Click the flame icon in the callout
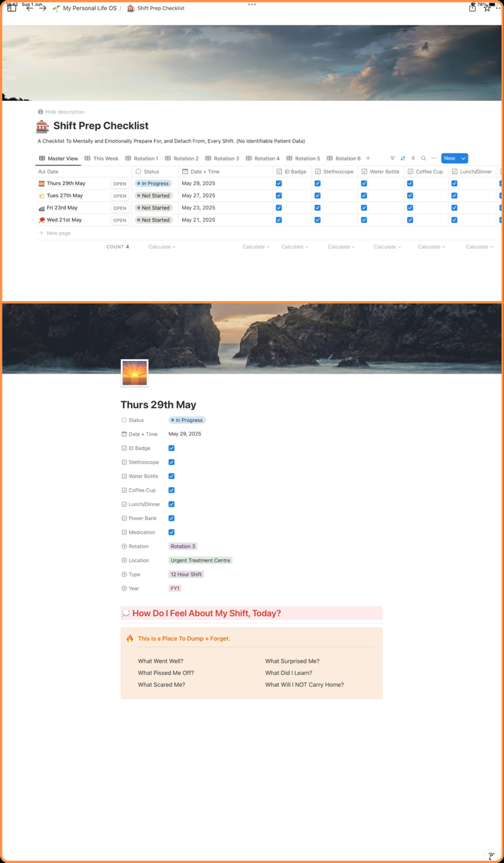Screen dimensions: 504x863 pyautogui.click(x=130, y=639)
